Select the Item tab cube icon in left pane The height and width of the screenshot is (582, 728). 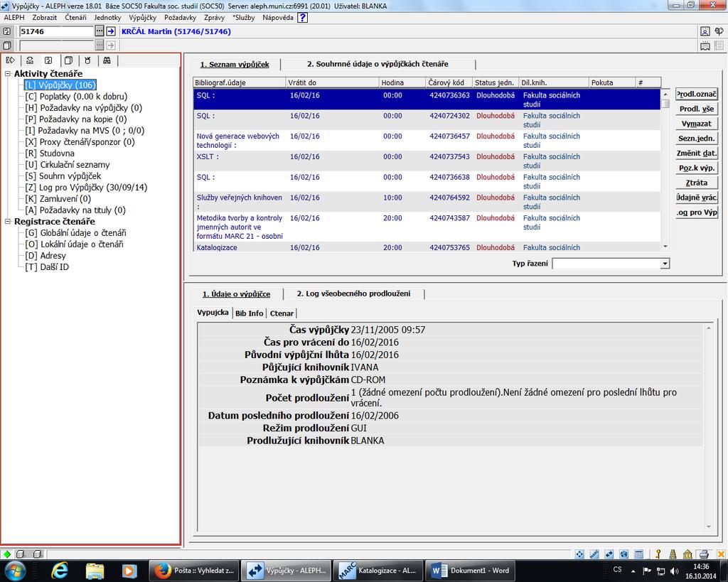68,60
